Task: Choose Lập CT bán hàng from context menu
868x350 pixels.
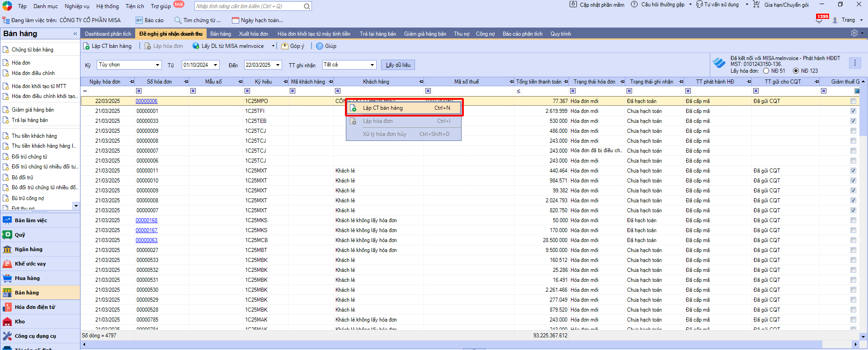Action: [x=382, y=108]
